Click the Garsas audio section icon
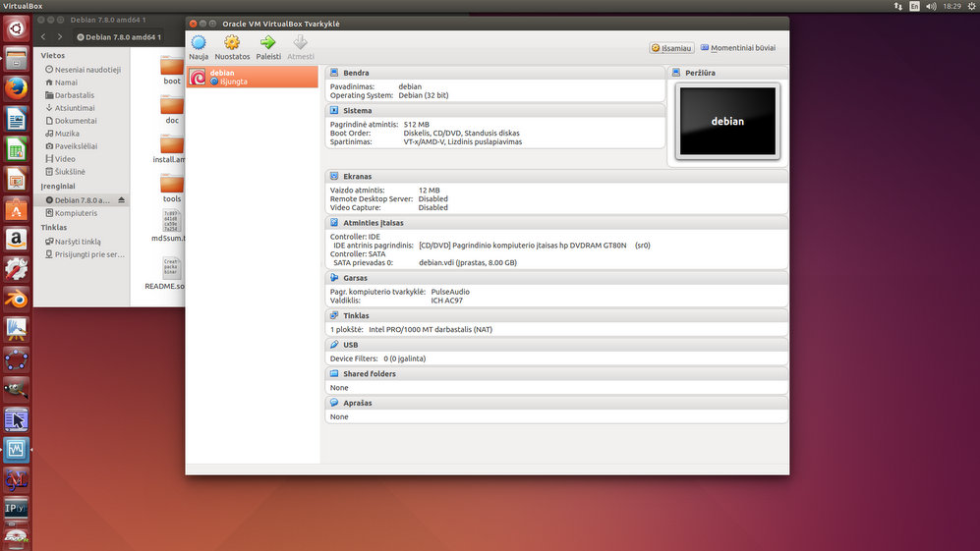Screen dimensions: 980x551 335,278
